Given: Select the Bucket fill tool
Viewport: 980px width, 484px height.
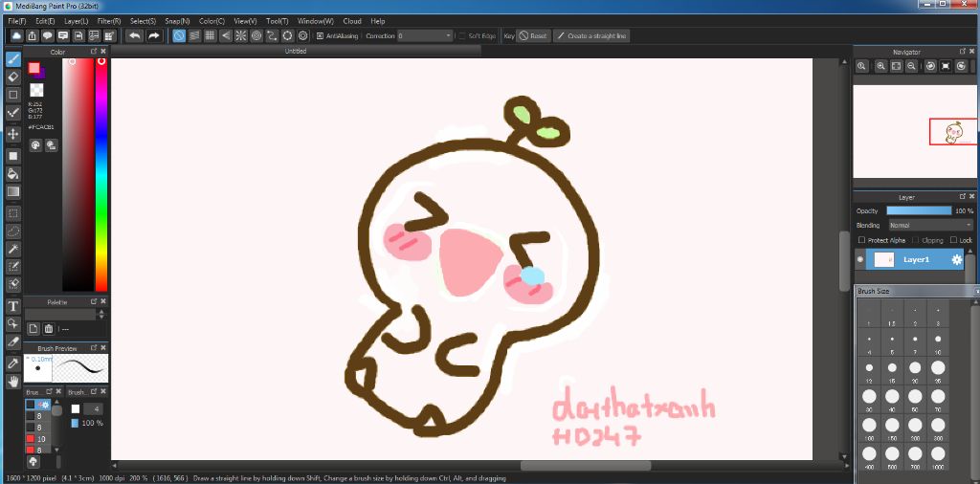Looking at the screenshot, I should coord(13,174).
